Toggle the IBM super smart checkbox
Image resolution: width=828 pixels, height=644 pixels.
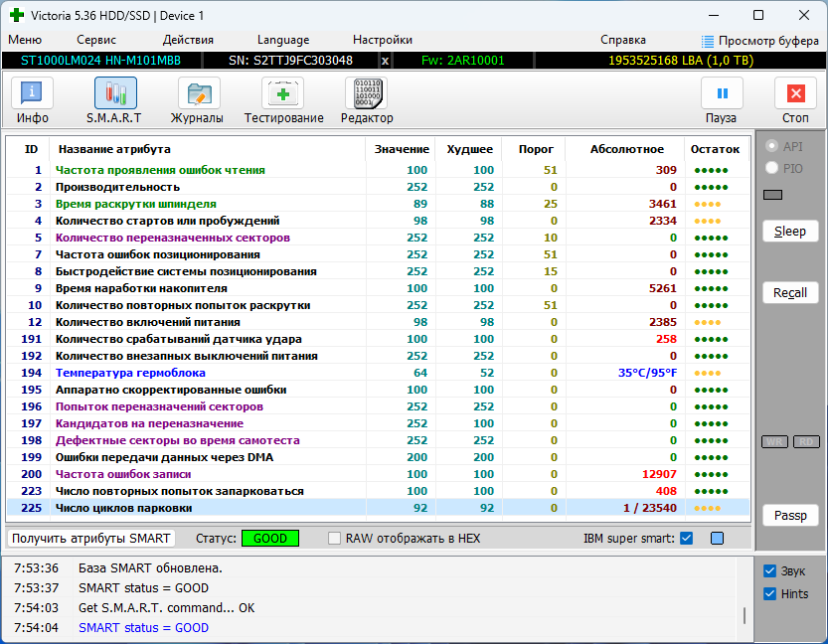point(686,539)
